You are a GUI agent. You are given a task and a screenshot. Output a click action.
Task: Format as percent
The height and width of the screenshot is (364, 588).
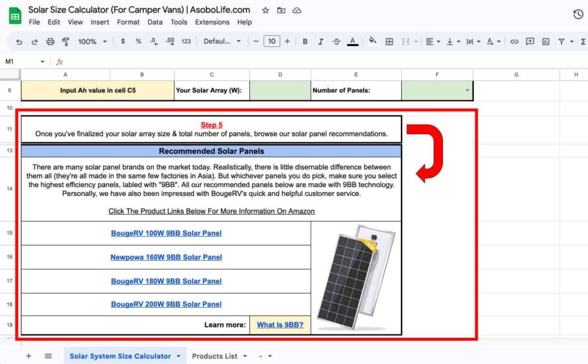pyautogui.click(x=138, y=41)
